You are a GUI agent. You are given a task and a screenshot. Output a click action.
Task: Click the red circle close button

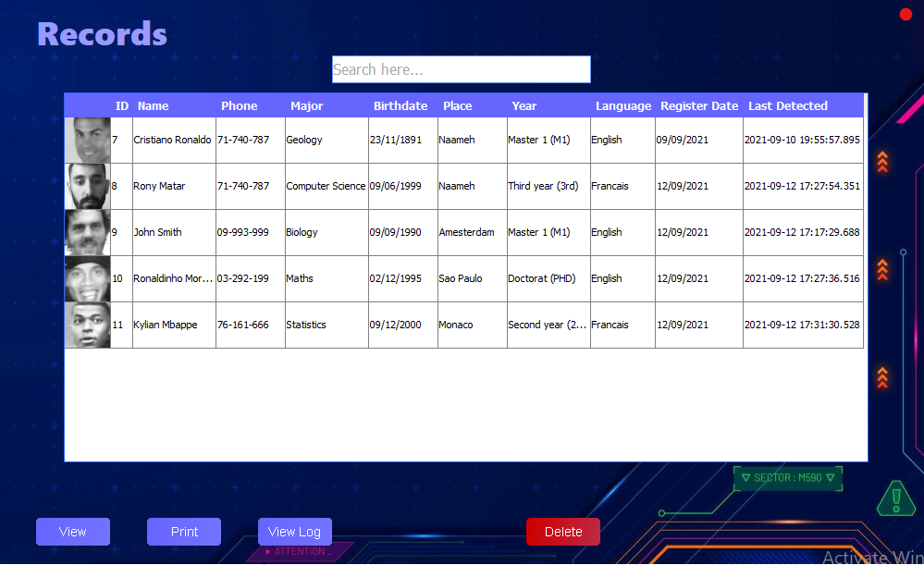[x=906, y=14]
